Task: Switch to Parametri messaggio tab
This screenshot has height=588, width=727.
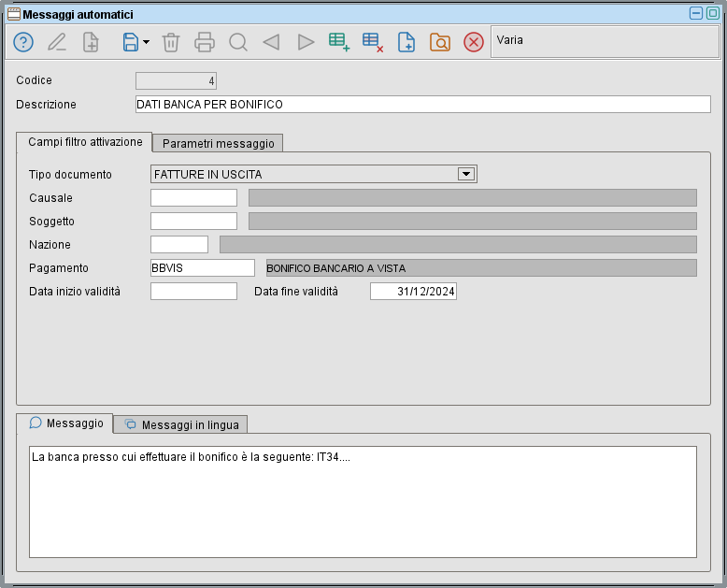Action: (x=218, y=143)
